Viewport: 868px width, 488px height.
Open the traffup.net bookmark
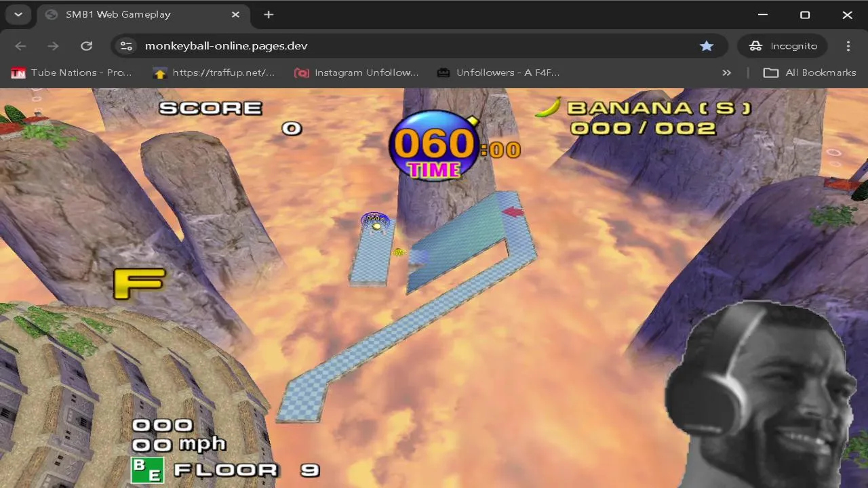pyautogui.click(x=214, y=73)
